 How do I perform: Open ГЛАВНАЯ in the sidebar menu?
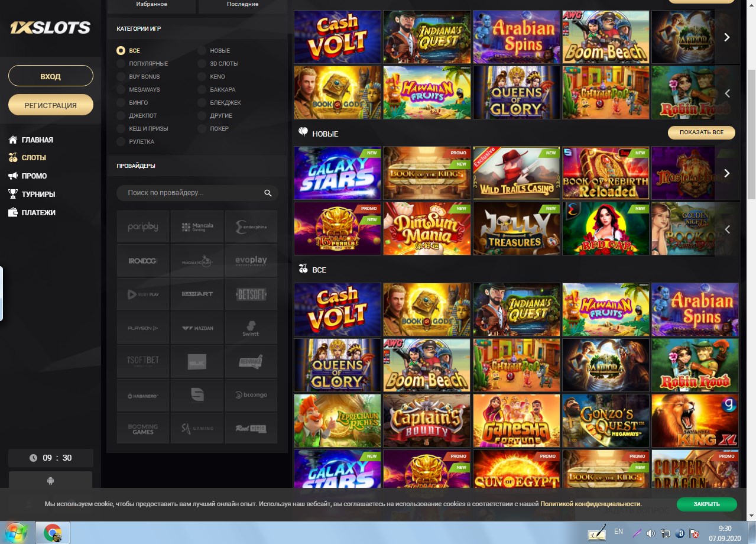pos(31,140)
